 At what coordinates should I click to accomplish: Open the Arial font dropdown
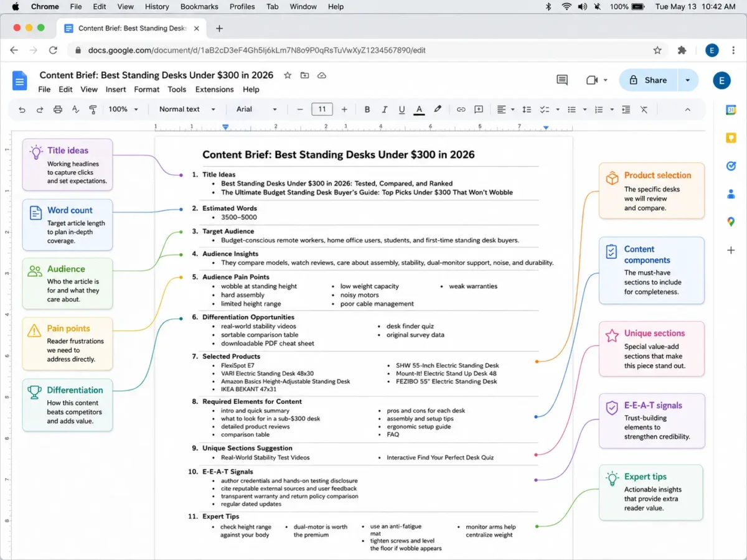256,110
